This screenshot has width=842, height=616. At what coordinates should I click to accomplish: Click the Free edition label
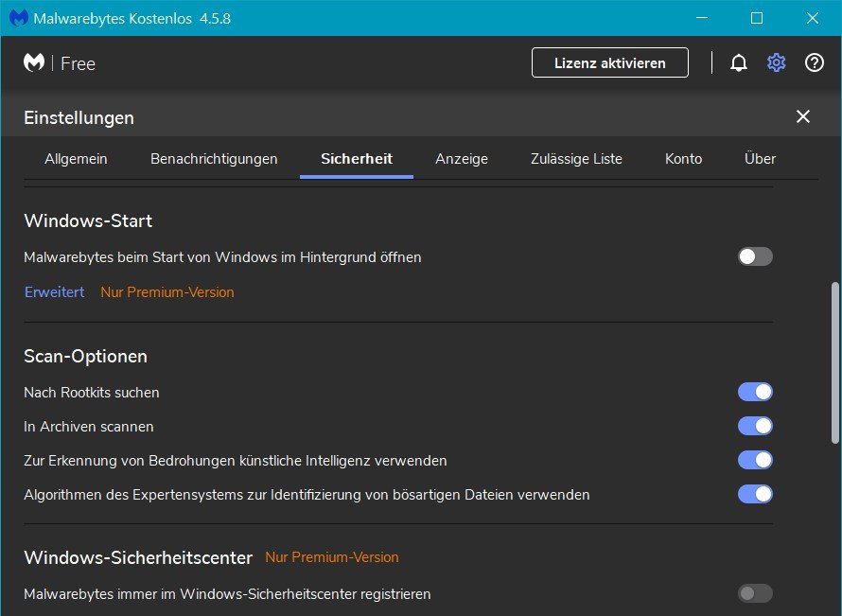point(78,63)
